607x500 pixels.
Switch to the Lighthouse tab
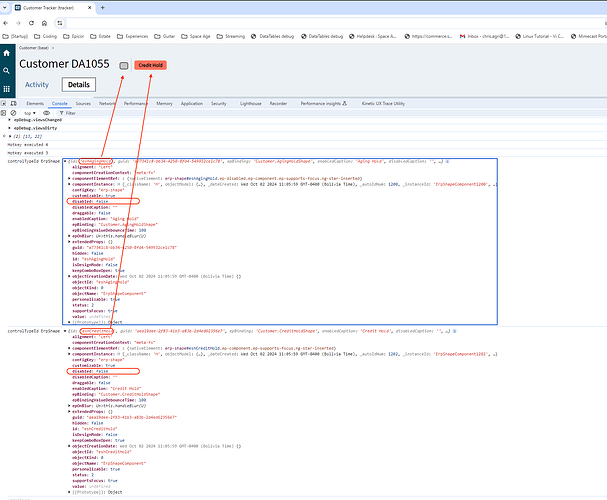[x=250, y=104]
